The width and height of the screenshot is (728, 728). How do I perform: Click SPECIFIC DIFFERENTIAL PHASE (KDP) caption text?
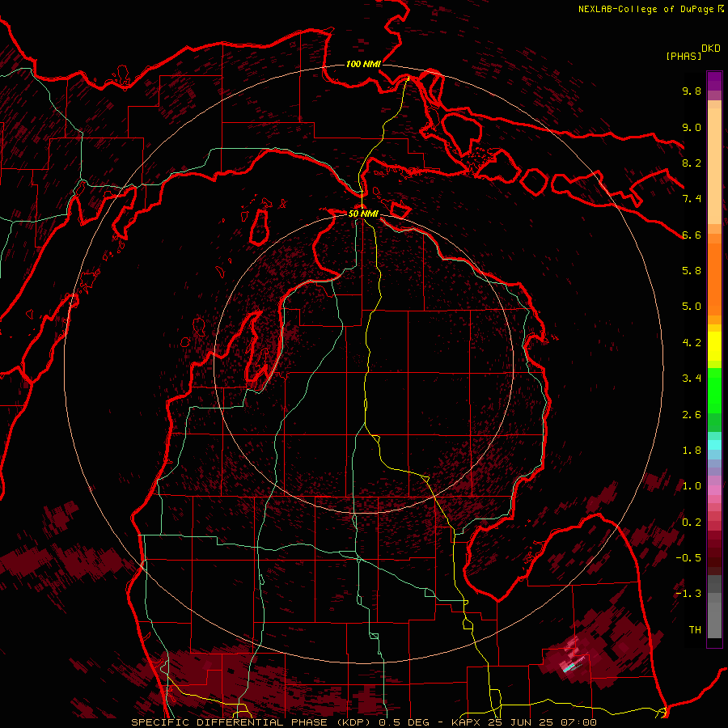(x=252, y=722)
